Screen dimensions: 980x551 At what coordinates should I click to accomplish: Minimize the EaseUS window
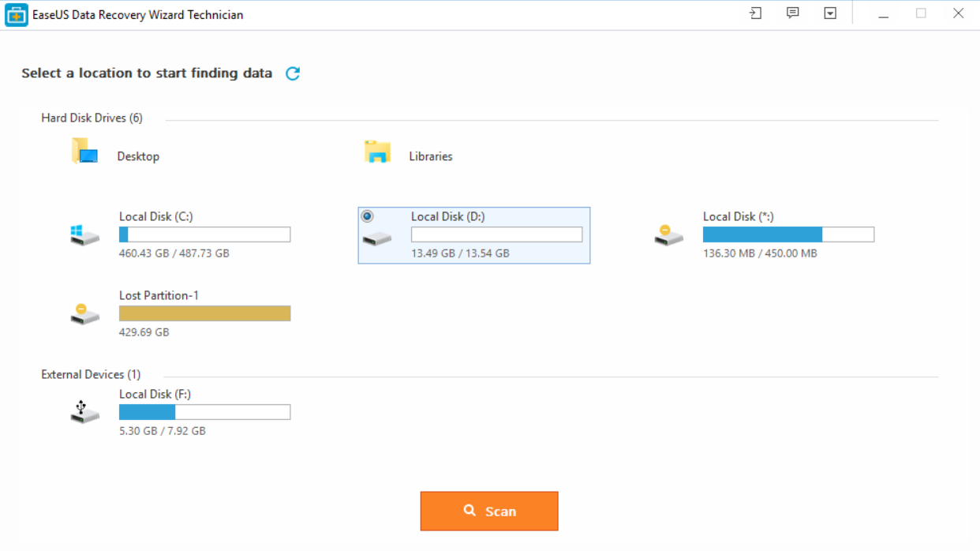(x=884, y=13)
